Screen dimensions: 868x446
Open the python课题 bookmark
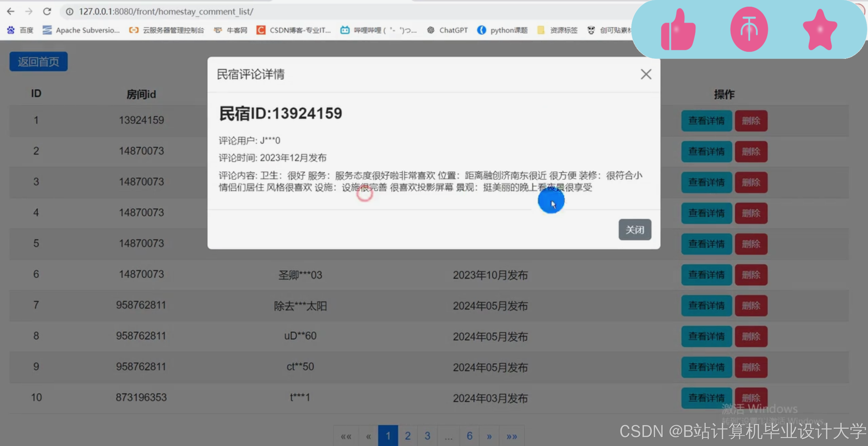tap(502, 30)
